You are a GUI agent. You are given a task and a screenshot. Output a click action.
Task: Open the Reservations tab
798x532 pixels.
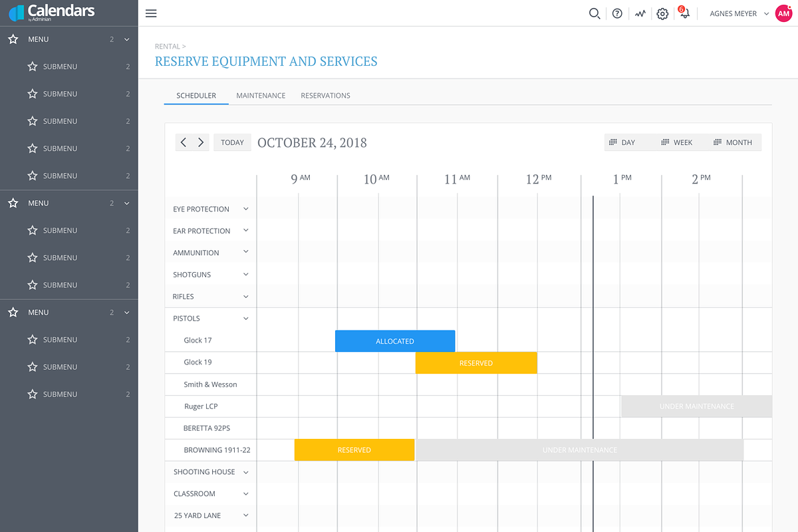(325, 96)
